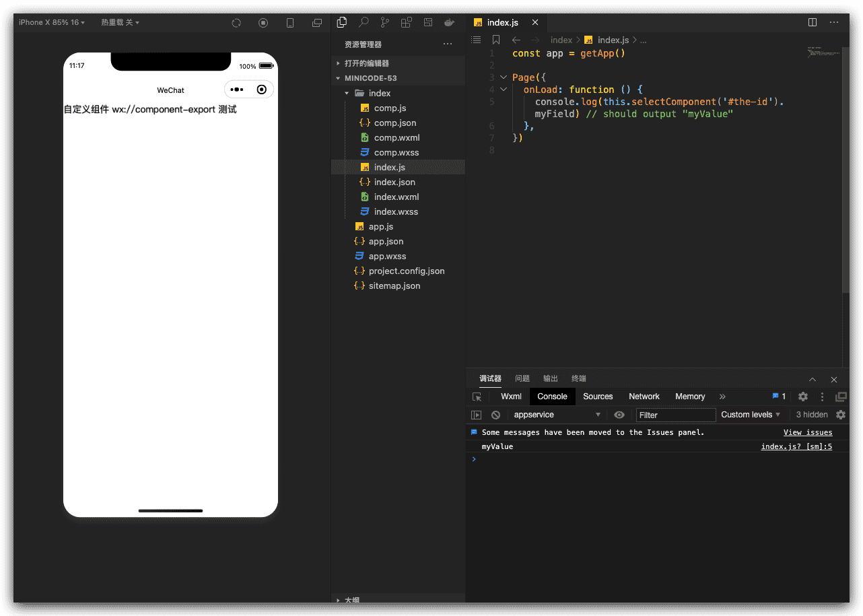Refresh the simulator preview

[236, 23]
